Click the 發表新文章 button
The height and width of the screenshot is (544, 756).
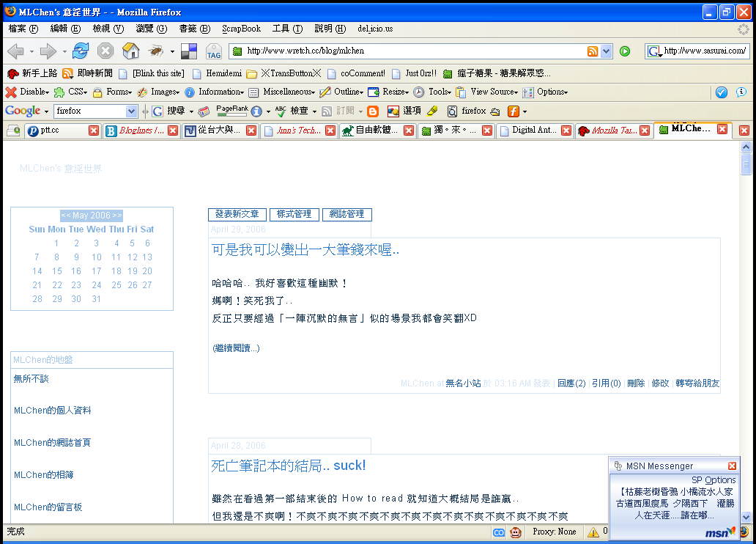(237, 214)
